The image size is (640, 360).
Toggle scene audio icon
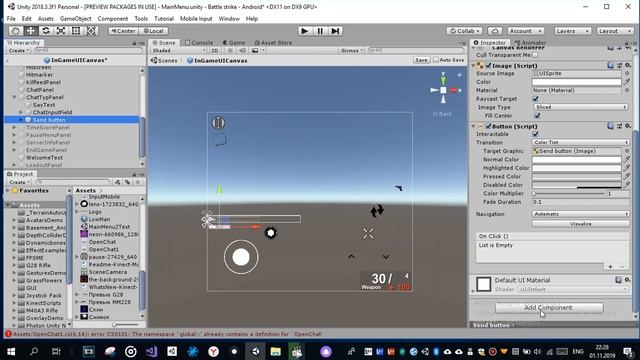click(242, 51)
